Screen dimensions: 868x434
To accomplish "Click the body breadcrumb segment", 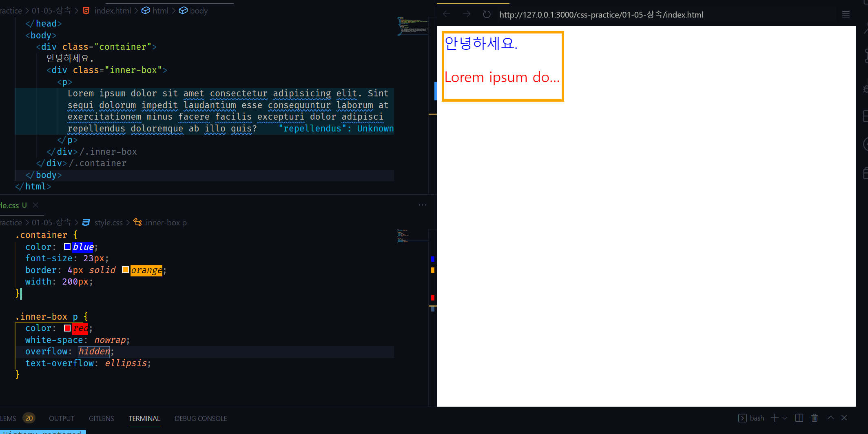I will pyautogui.click(x=199, y=11).
